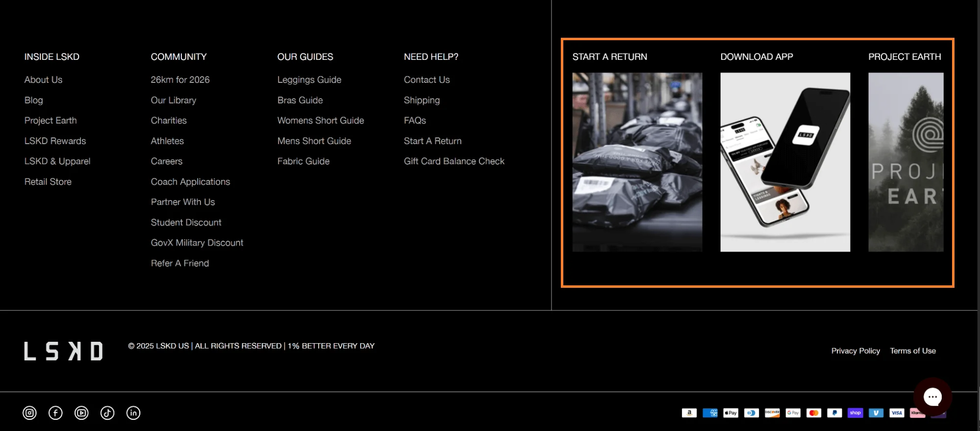
Task: Click the Diners Club payment icon
Action: 751,413
